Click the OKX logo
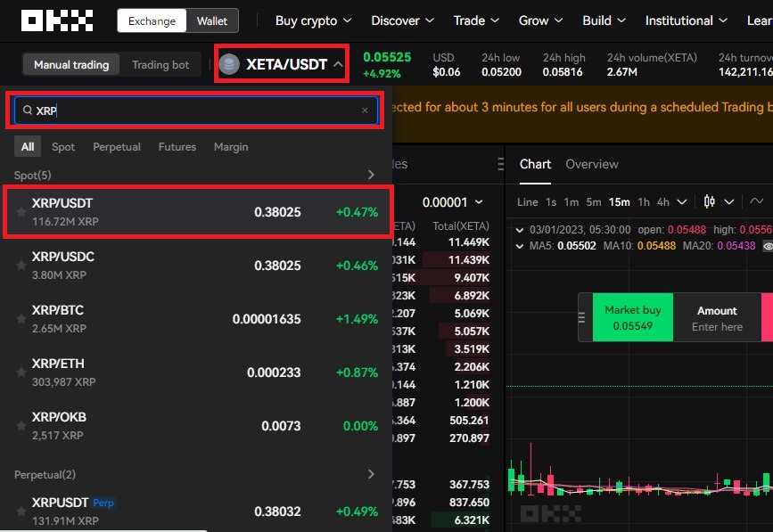 pyautogui.click(x=57, y=20)
